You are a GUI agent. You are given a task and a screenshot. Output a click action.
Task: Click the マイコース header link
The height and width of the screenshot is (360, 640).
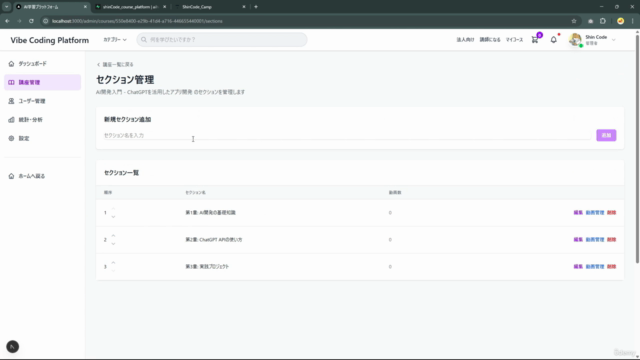click(x=514, y=40)
